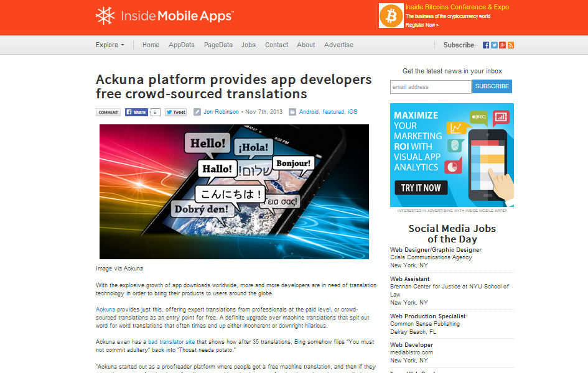This screenshot has height=373, width=588.
Task: Tweet this article
Action: [176, 113]
